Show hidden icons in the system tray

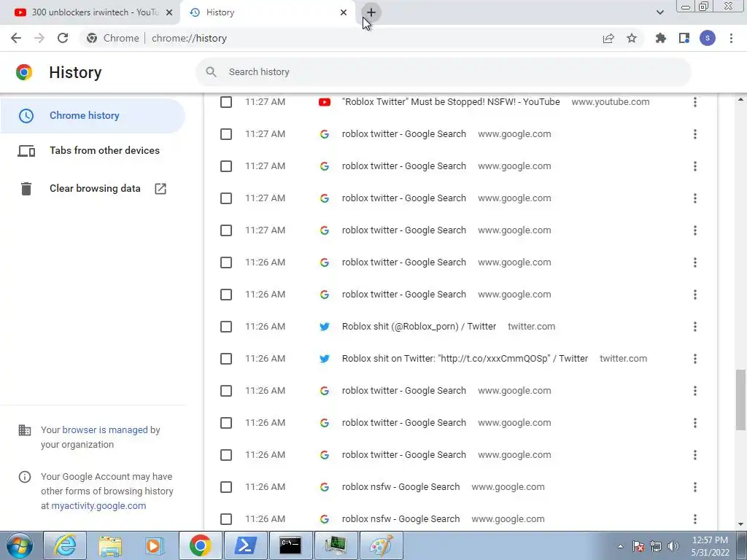[620, 546]
